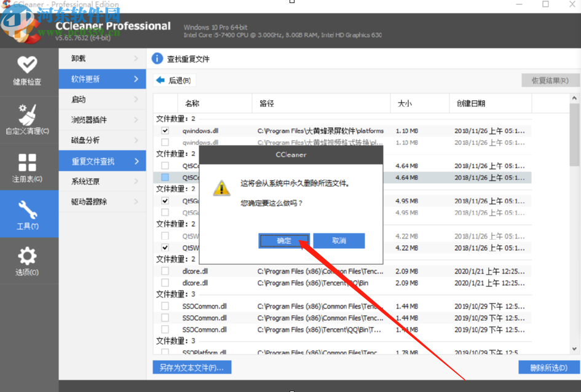Click the warning triangle in the dialog
Screen dimensions: 581x392
pos(223,187)
